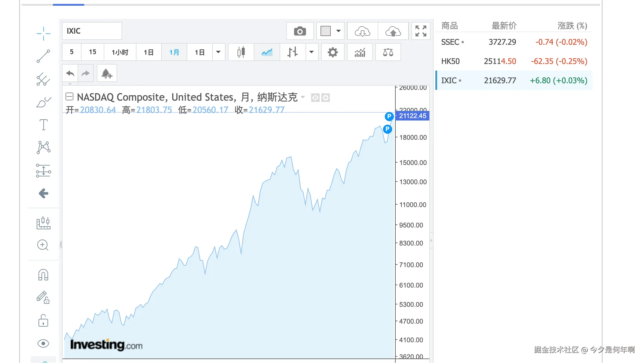Viewport: 644px width, 363px height.
Task: Load chart layout from cloud
Action: (x=362, y=31)
